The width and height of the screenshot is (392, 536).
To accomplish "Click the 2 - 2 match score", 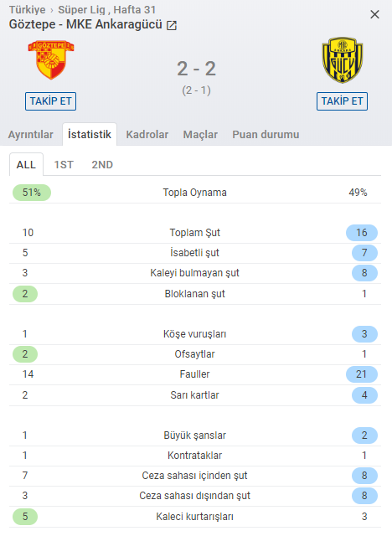I will pos(196,69).
